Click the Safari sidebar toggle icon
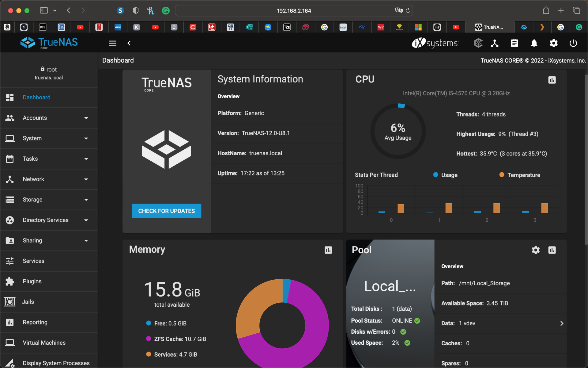 coord(44,10)
